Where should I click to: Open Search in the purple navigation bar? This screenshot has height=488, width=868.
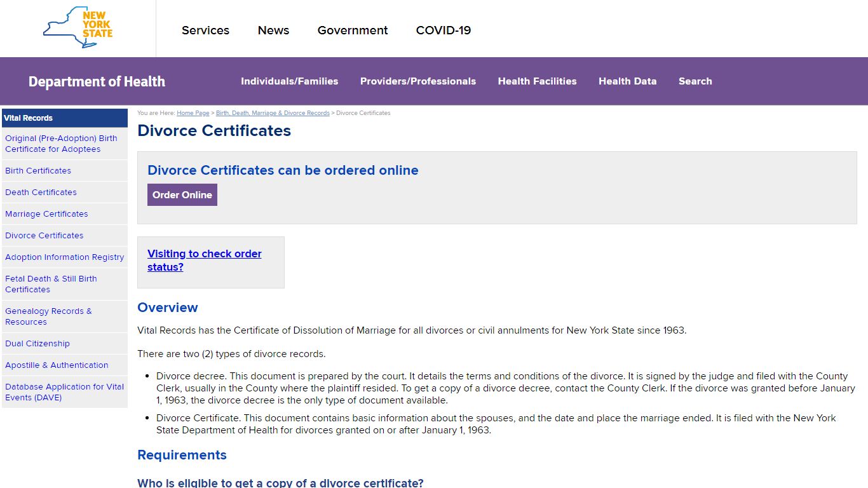[695, 81]
